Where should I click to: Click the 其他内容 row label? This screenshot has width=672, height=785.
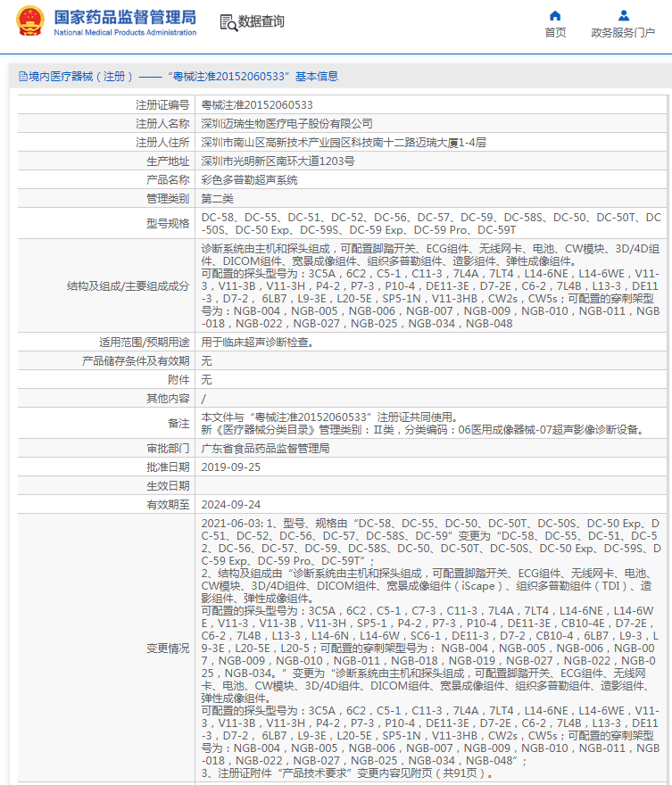click(168, 399)
